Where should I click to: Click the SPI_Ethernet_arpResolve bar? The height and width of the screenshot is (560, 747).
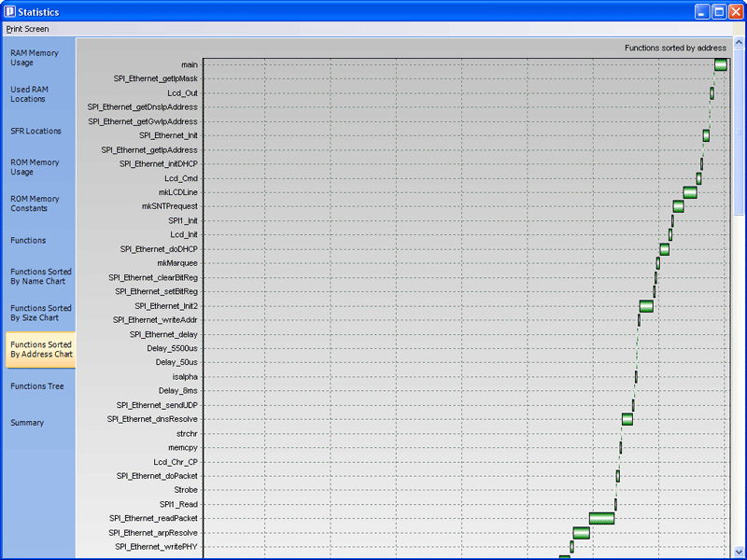581,533
